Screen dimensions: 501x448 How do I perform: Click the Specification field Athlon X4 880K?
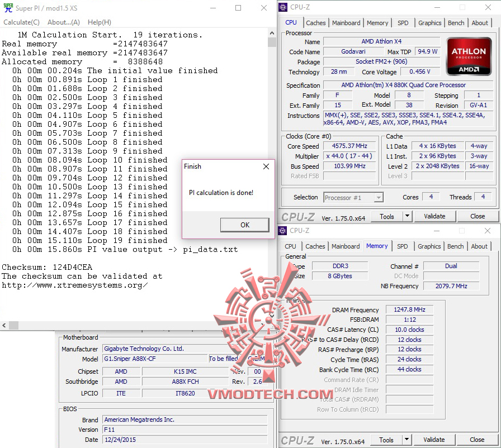[408, 85]
